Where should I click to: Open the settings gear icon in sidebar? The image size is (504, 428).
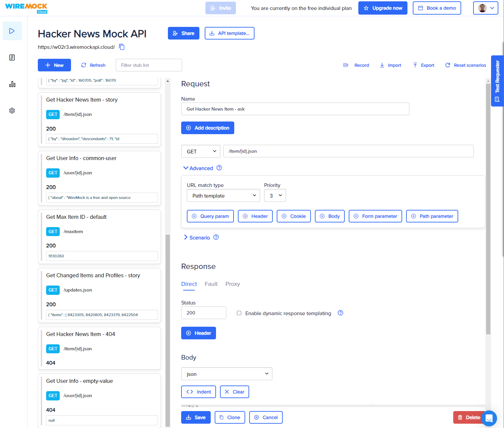point(12,111)
